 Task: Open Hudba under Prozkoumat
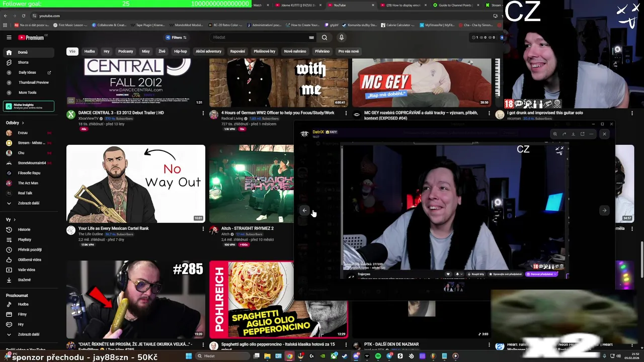click(28, 304)
